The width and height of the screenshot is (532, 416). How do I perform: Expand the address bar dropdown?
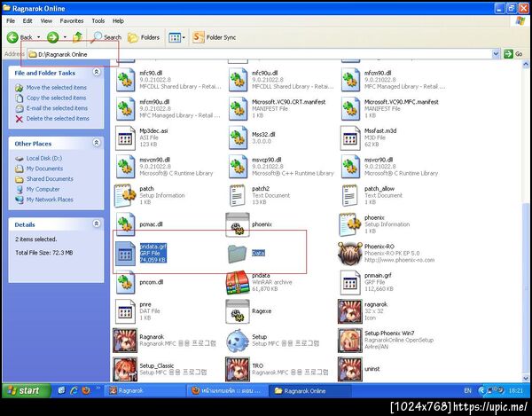(496, 53)
